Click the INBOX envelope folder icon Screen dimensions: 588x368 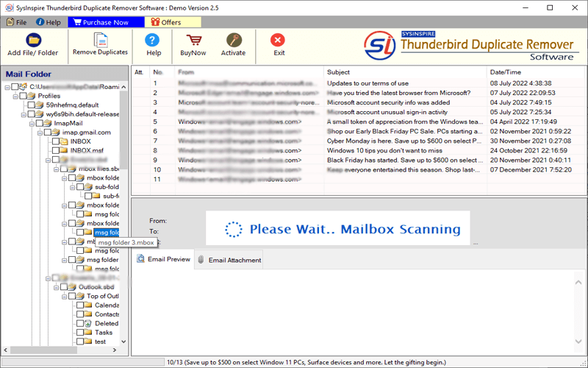click(x=64, y=141)
